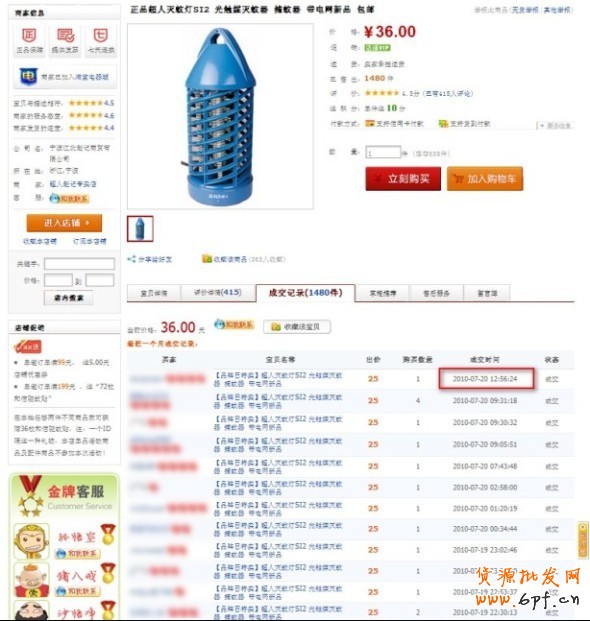This screenshot has height=621, width=590.
Task: Click the orange 进入店铺 button
Action: click(x=64, y=223)
